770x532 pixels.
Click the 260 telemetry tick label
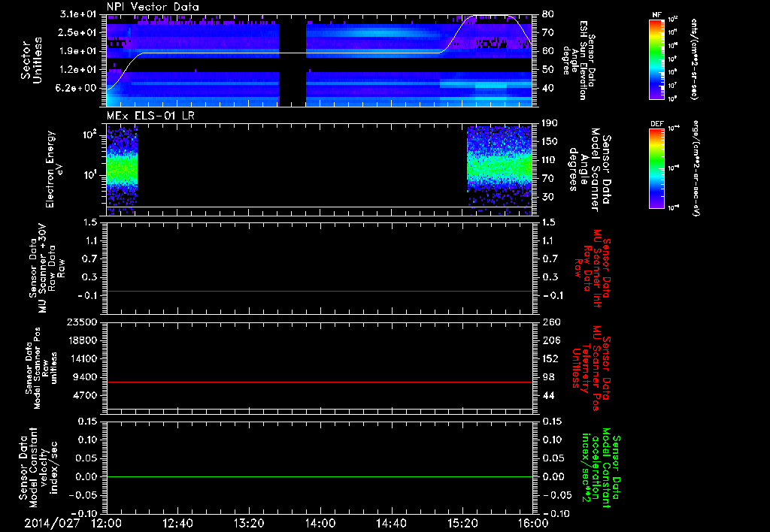(x=551, y=322)
